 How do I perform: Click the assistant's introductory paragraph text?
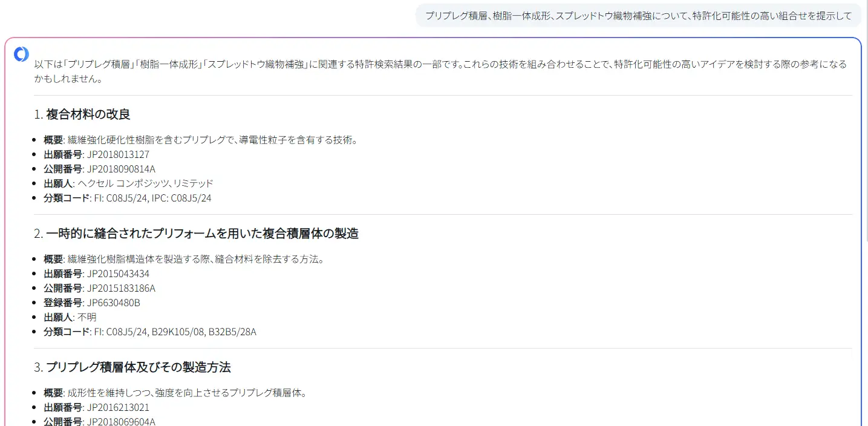click(x=440, y=71)
